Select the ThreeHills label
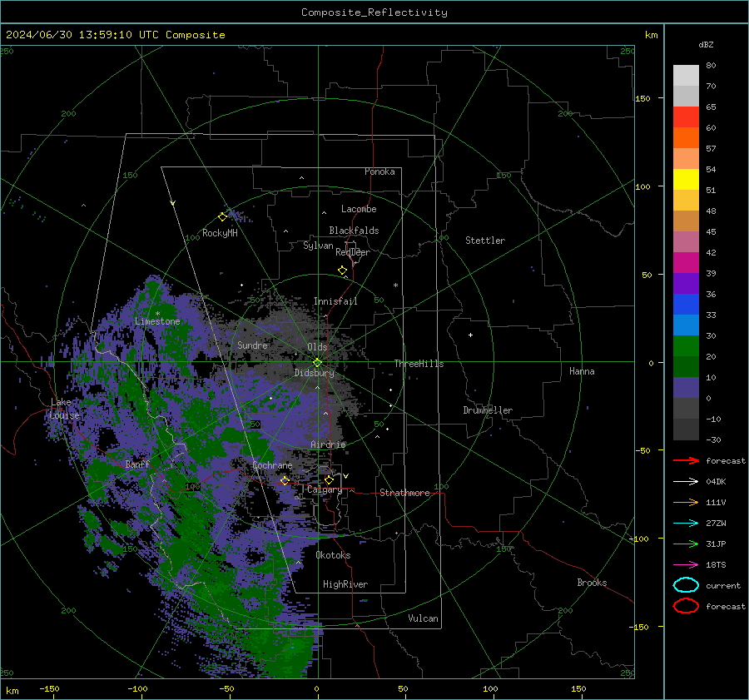749x700 pixels. click(419, 364)
